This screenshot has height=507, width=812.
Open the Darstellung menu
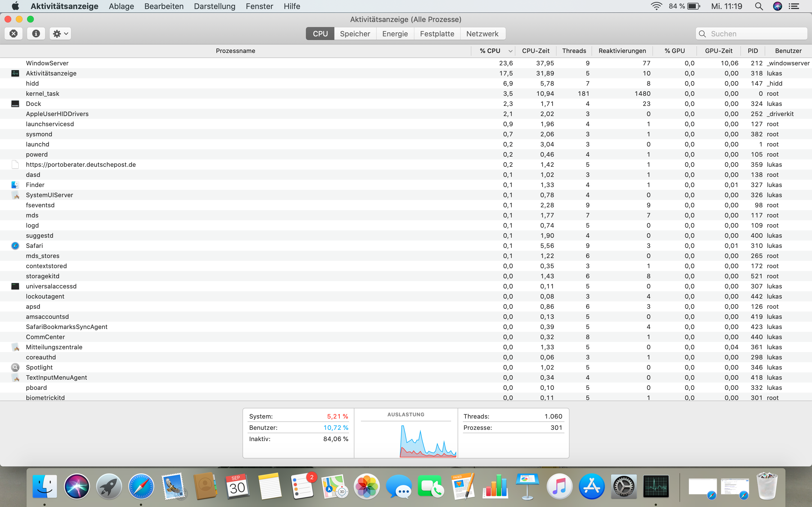tap(214, 6)
